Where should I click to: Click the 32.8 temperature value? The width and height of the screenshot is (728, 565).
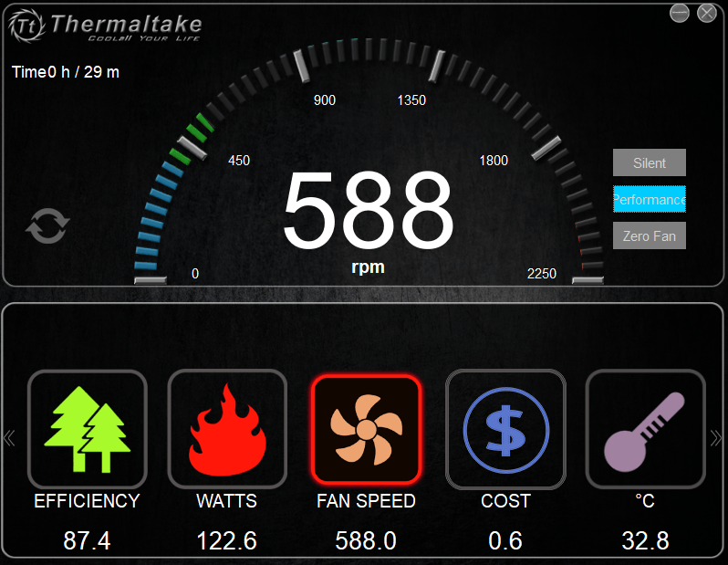point(645,540)
